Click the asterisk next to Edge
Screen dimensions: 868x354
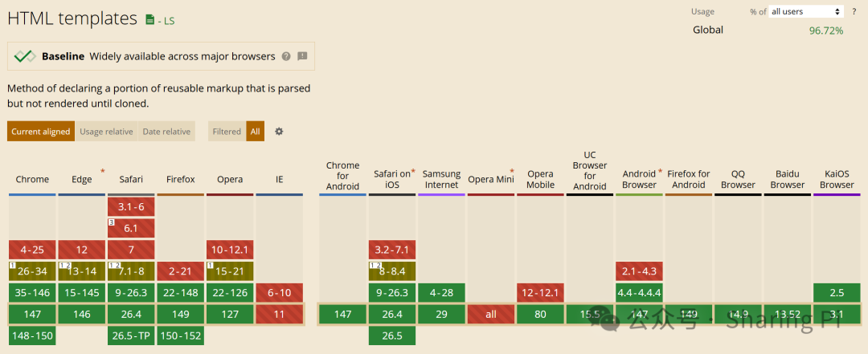[102, 172]
